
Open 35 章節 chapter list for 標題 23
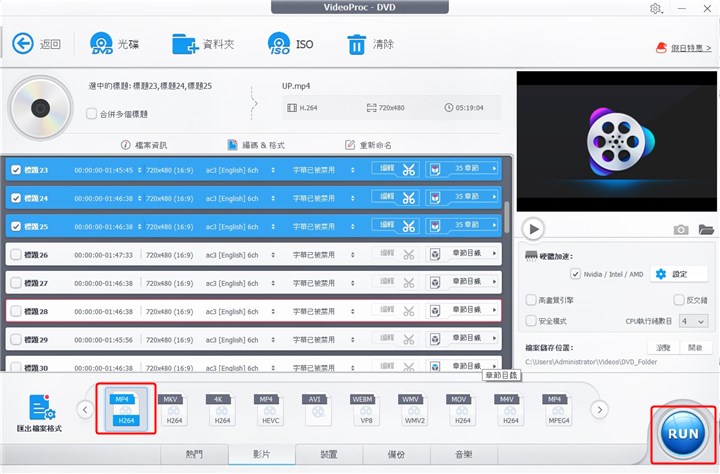[462, 169]
